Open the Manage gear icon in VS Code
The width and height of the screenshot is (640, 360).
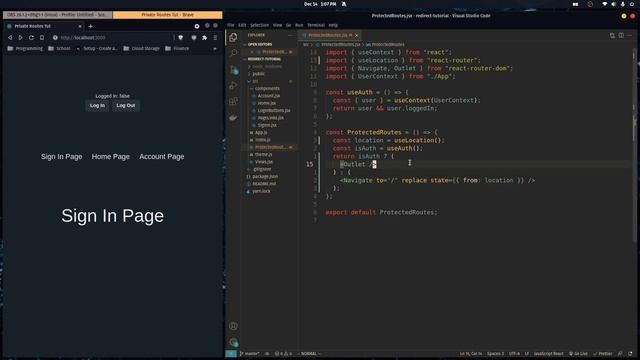click(x=233, y=342)
